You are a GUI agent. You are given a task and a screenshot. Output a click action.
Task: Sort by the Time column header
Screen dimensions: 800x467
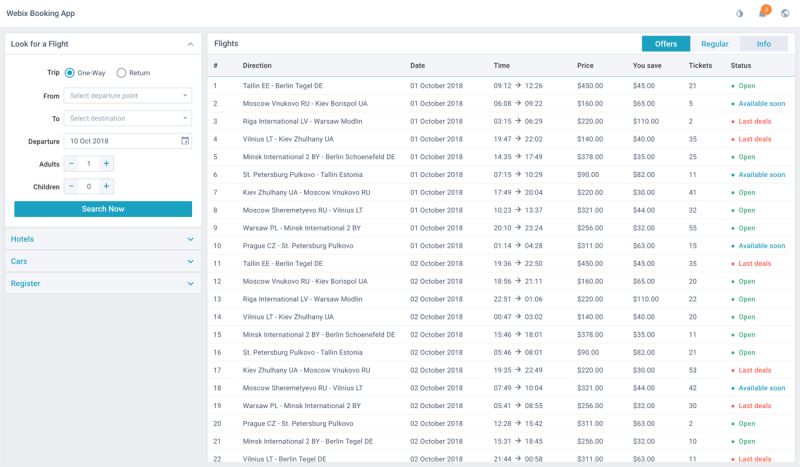(x=502, y=65)
